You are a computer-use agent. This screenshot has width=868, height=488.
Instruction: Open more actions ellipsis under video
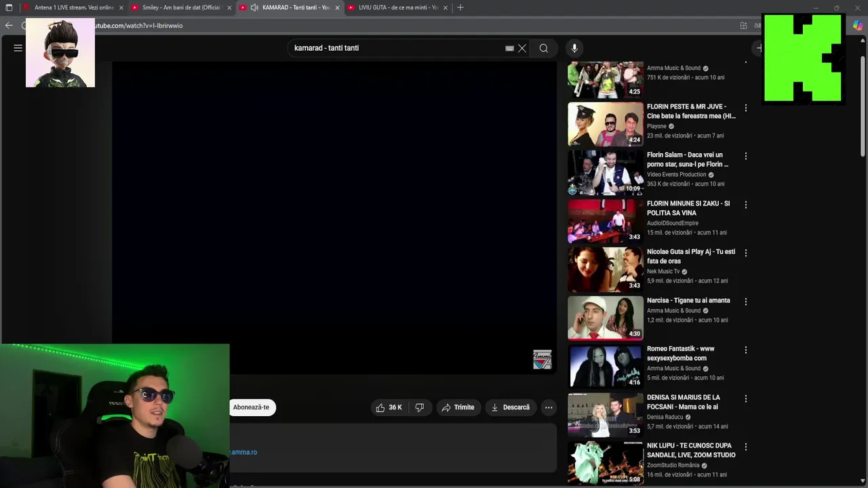[x=549, y=407]
